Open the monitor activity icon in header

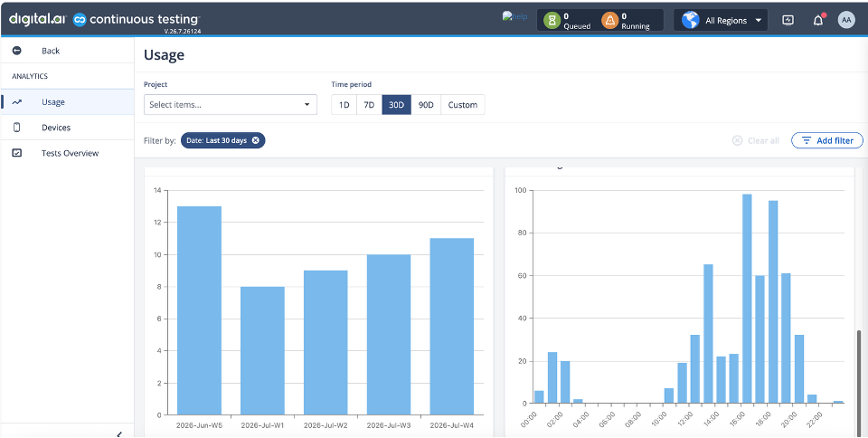[788, 21]
